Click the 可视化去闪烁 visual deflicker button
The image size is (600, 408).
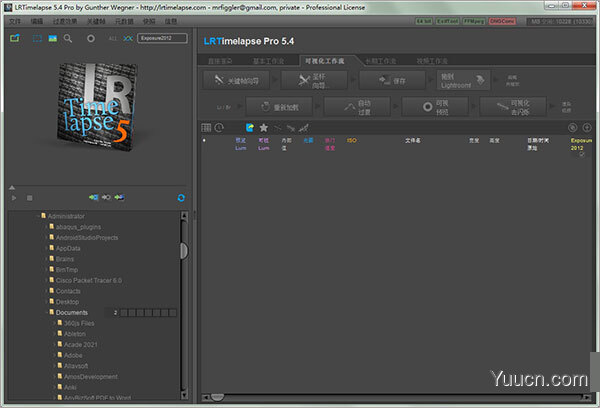pyautogui.click(x=513, y=107)
